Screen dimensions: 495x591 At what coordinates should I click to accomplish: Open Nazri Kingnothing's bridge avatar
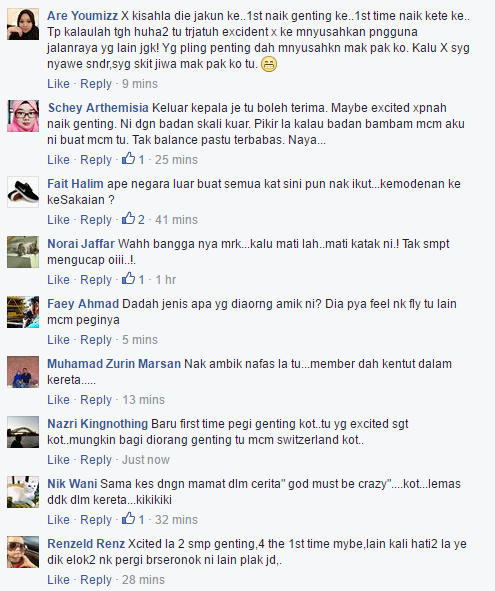coord(23,432)
